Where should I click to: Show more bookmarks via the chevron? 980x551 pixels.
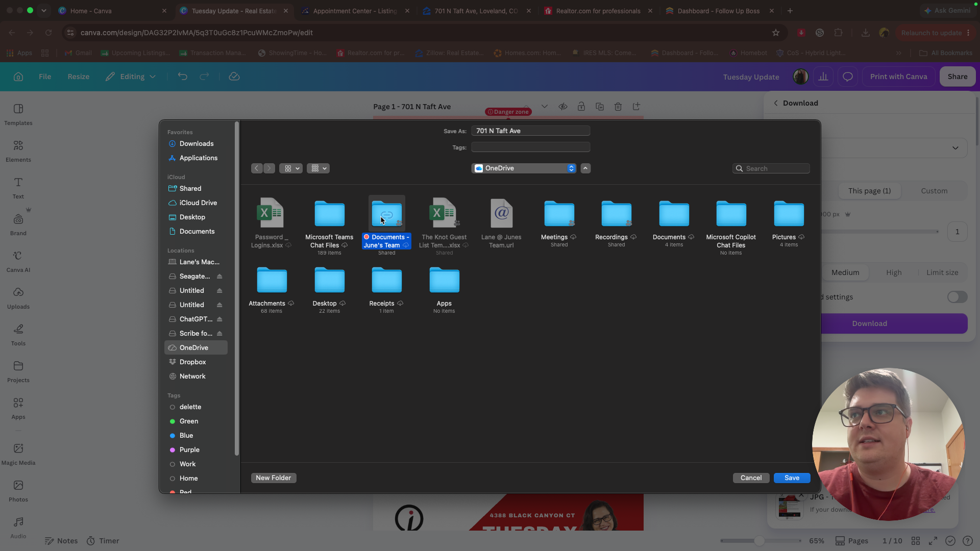(x=898, y=53)
